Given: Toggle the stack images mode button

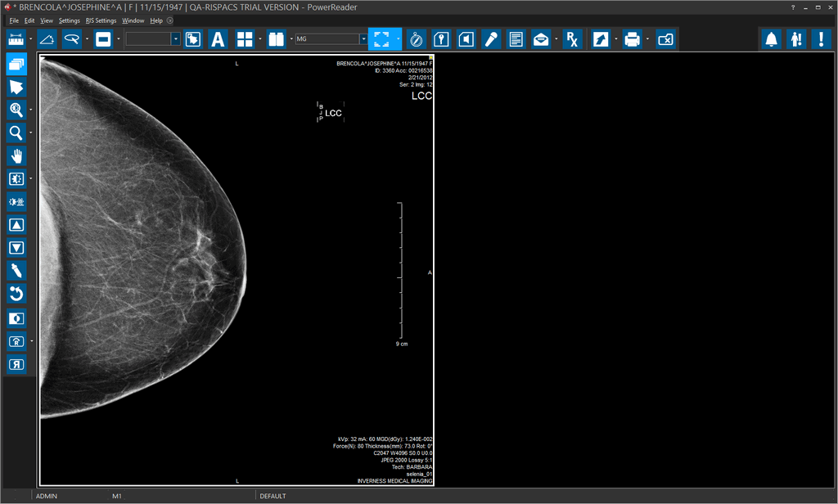Looking at the screenshot, I should click(16, 64).
